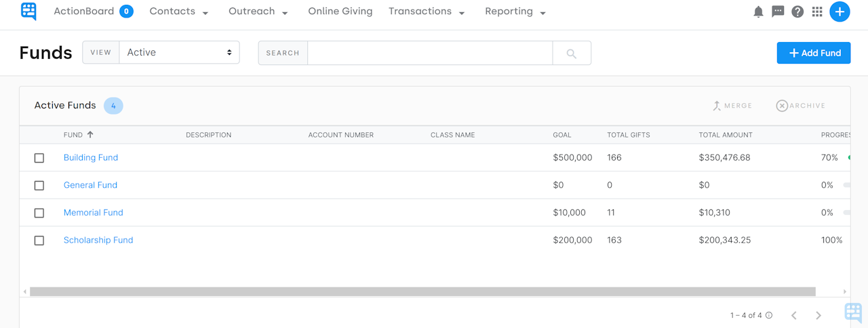Go to Online Giving
Image resolution: width=868 pixels, height=328 pixels.
pos(340,12)
